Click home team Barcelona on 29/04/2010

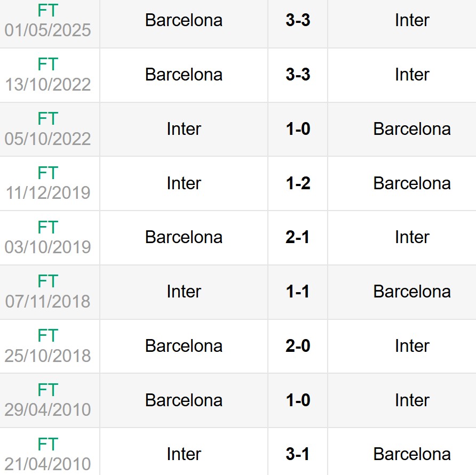click(x=184, y=400)
